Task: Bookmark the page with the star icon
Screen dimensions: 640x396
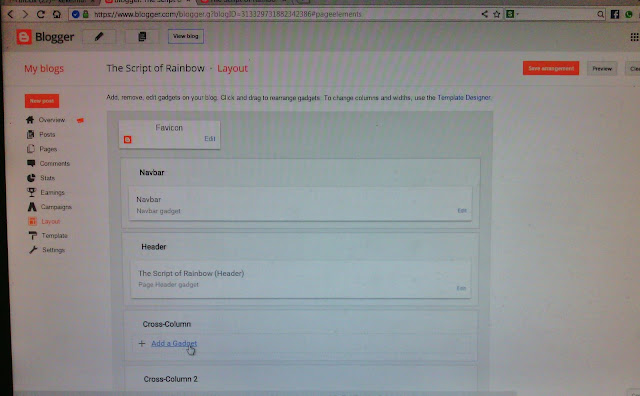Action: 497,14
